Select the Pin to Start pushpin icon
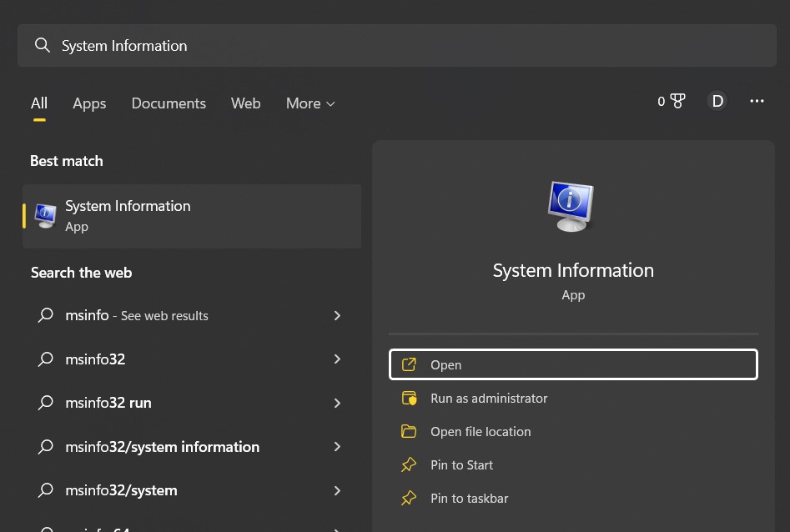Viewport: 790px width, 532px height. click(x=409, y=464)
